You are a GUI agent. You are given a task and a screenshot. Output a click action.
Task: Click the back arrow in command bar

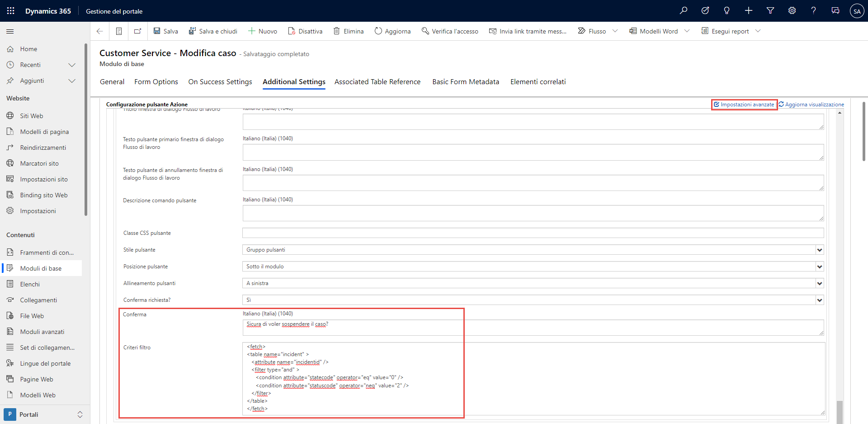(100, 31)
